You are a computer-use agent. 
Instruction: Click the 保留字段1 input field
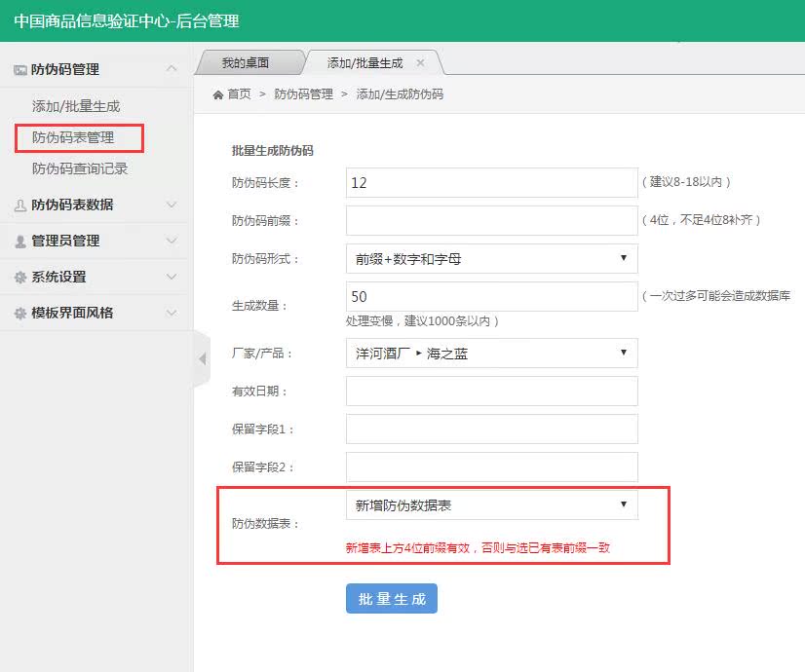pos(492,429)
